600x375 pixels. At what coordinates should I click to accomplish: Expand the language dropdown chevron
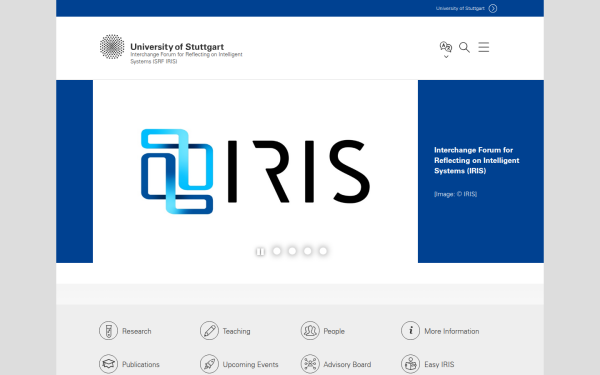pyautogui.click(x=446, y=57)
